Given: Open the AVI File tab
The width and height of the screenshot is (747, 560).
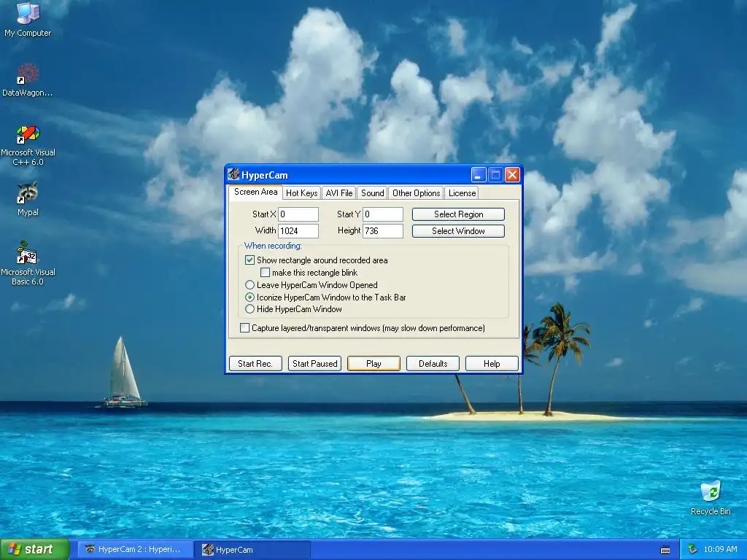Looking at the screenshot, I should (338, 192).
